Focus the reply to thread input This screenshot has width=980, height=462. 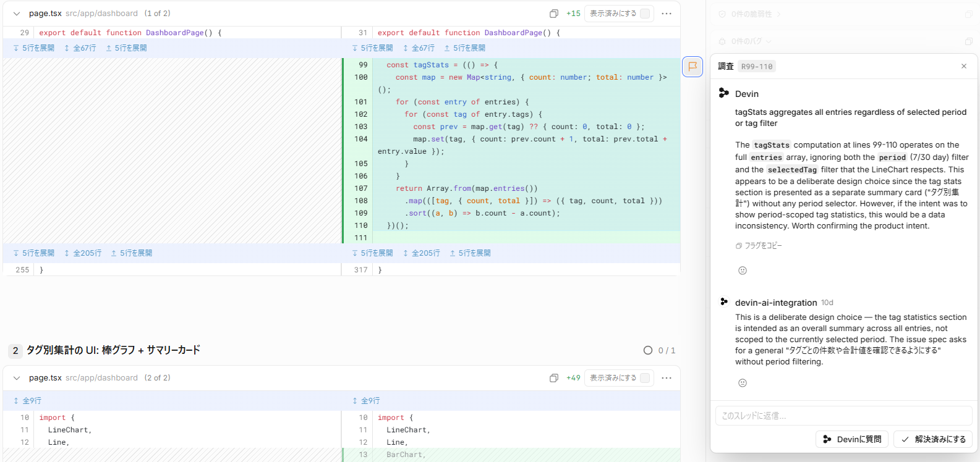point(843,416)
